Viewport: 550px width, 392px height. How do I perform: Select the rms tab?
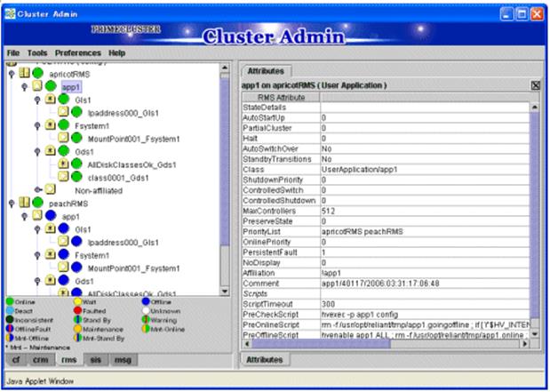coord(69,360)
